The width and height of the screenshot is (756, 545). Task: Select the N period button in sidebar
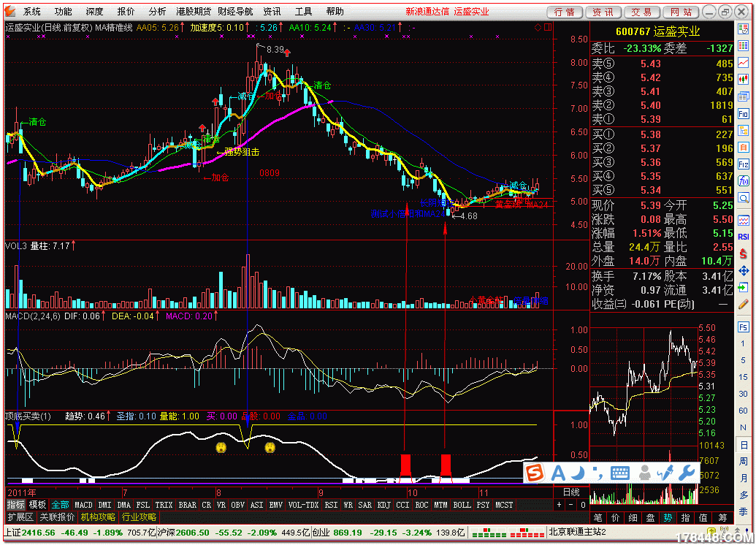[743, 428]
